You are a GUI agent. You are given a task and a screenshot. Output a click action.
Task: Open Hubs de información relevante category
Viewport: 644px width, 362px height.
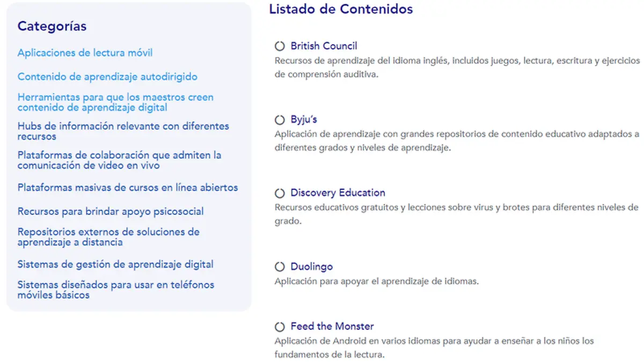pos(123,131)
